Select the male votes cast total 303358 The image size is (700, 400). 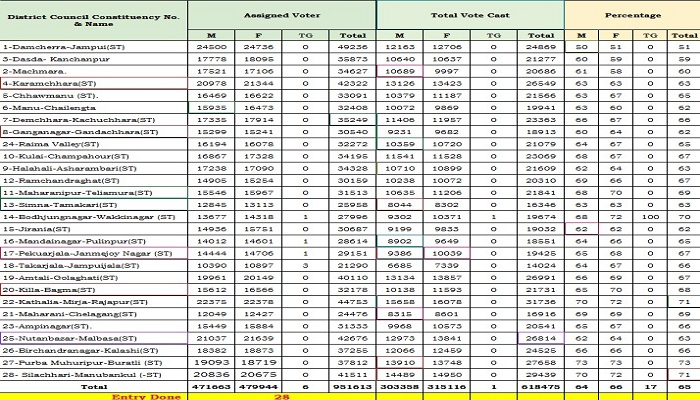400,384
